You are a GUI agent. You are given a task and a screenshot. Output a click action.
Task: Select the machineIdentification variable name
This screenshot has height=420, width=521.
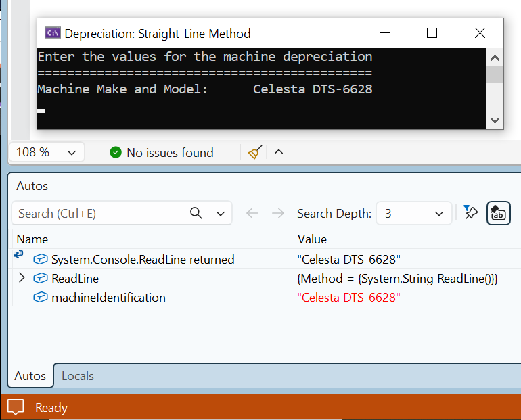pos(109,298)
